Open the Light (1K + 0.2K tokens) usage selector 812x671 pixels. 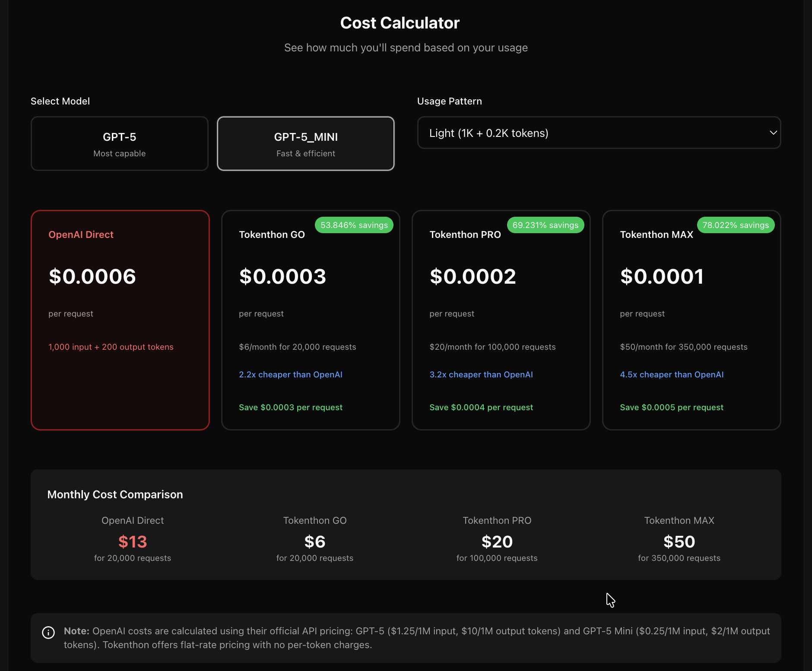pos(598,133)
